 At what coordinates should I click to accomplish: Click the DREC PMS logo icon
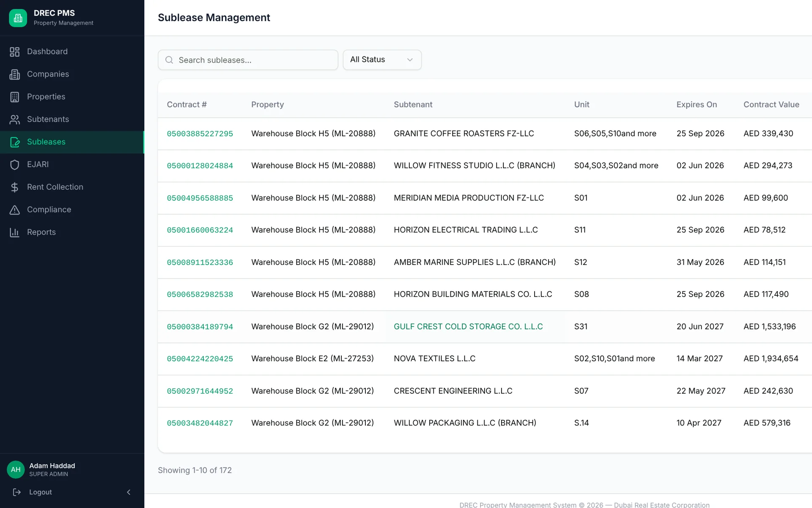(x=18, y=18)
